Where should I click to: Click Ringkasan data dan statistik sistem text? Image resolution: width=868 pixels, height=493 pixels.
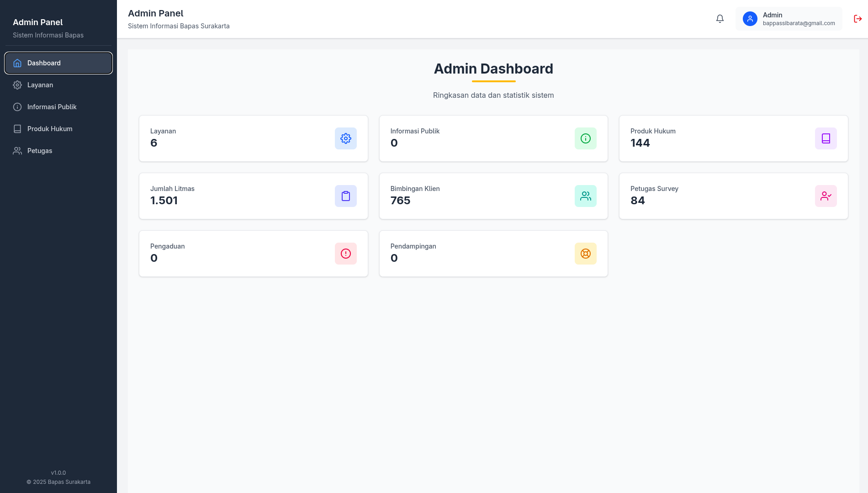pyautogui.click(x=493, y=95)
